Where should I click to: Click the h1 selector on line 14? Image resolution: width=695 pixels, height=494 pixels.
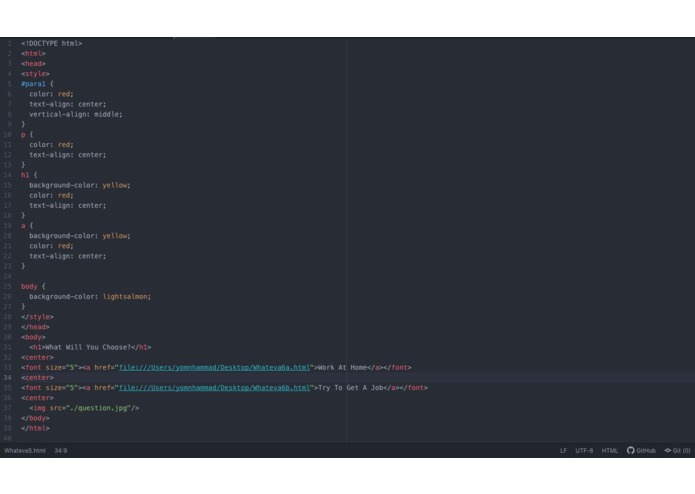coord(25,175)
